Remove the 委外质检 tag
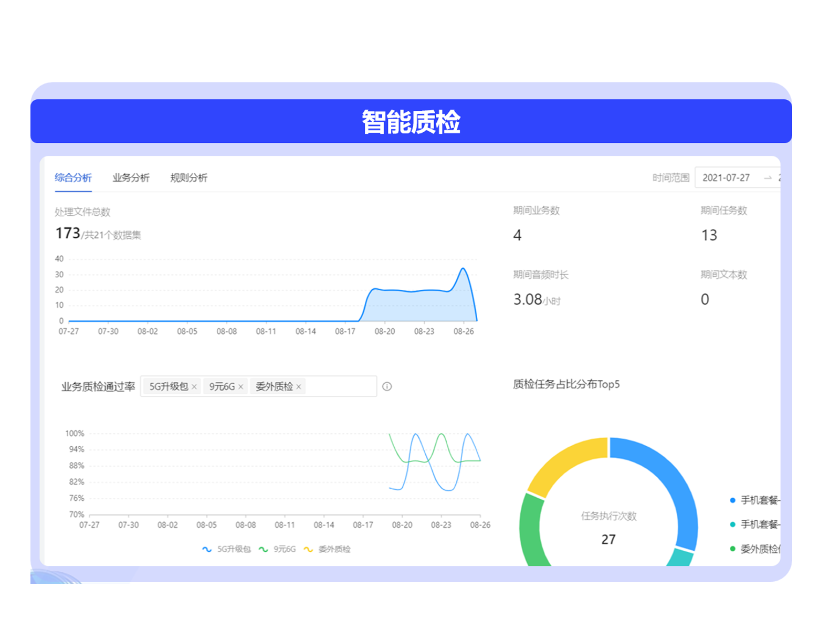Screen dimensions: 840x630 click(x=299, y=387)
